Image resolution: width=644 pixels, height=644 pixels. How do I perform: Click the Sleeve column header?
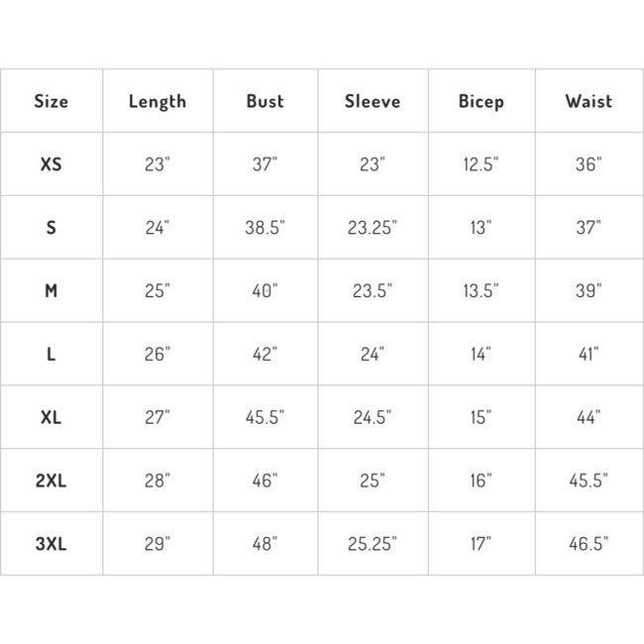point(373,101)
